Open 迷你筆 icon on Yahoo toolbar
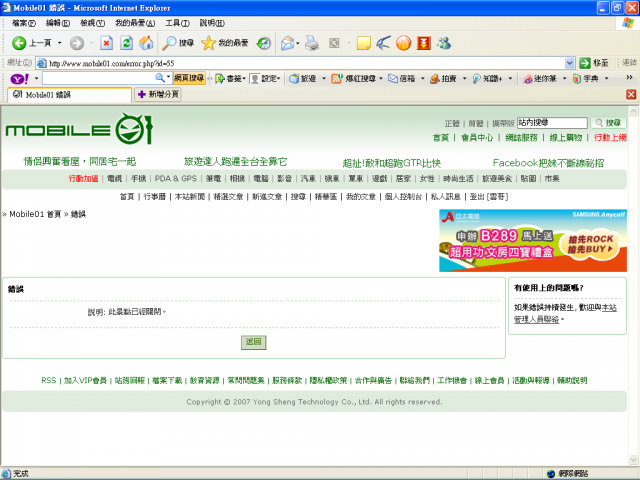The height and width of the screenshot is (480, 640). click(528, 78)
